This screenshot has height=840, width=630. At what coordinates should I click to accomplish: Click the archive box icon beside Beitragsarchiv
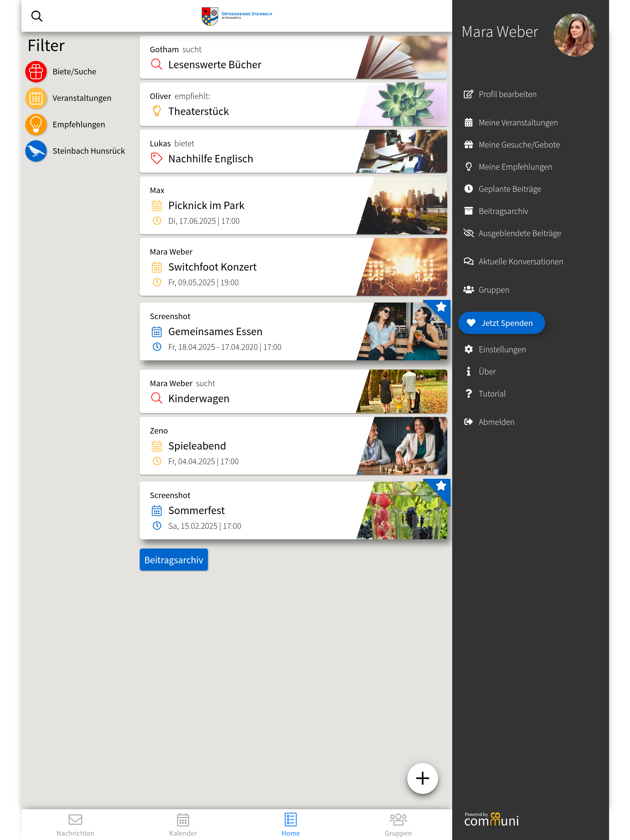pos(469,211)
